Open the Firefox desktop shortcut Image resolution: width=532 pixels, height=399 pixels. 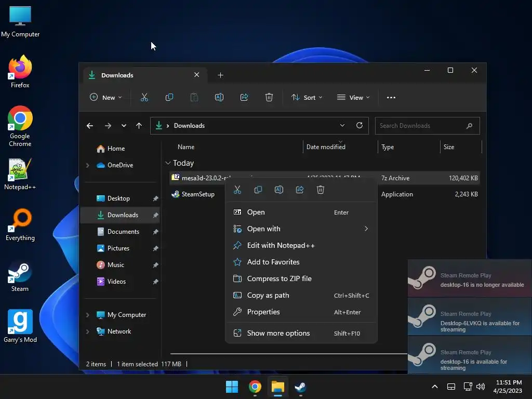[20, 72]
